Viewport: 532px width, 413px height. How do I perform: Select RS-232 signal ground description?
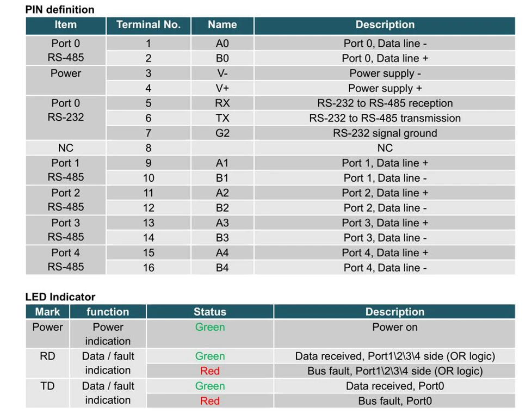385,133
